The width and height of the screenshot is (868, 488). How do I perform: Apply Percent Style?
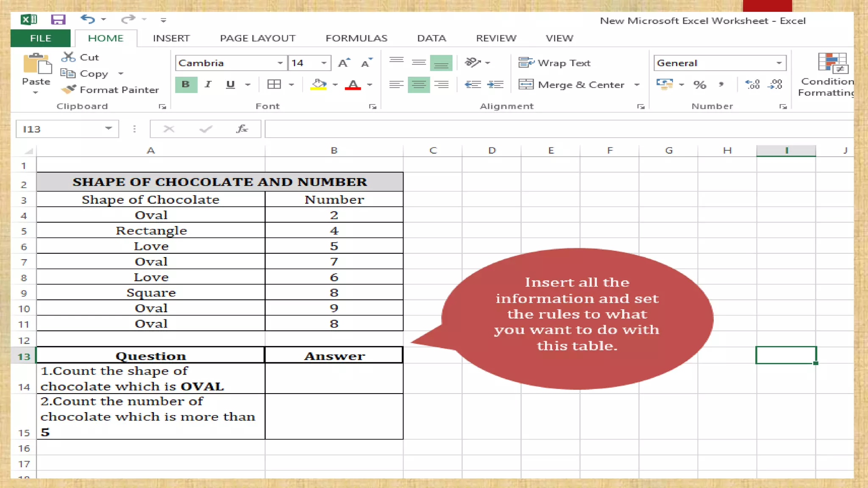(x=700, y=85)
